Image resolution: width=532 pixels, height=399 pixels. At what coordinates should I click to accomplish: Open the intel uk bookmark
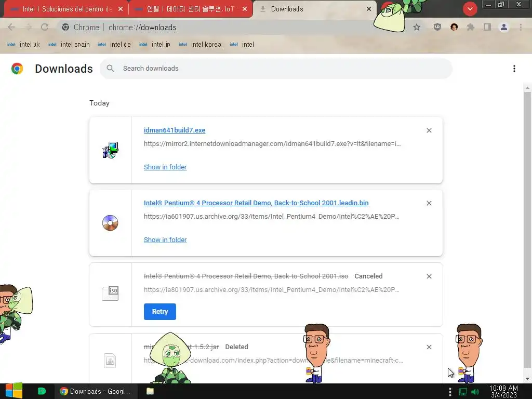(x=23, y=45)
